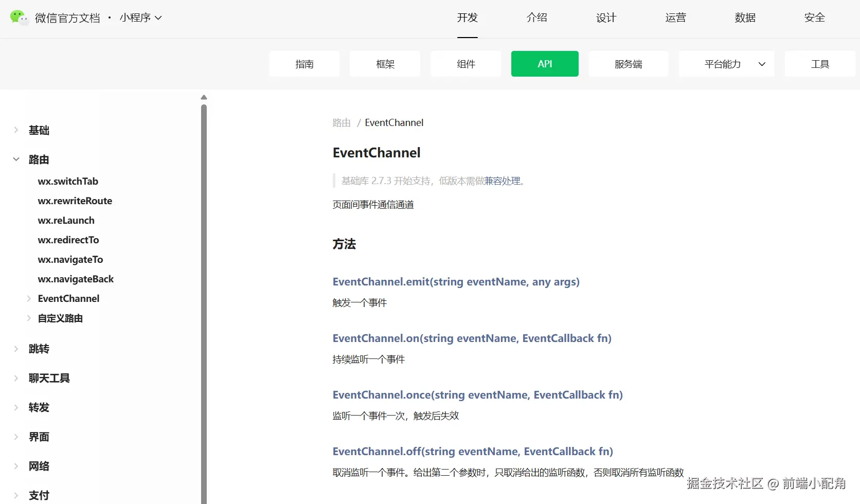
Task: Expand the EventChannel sidebar item
Action: pos(29,298)
